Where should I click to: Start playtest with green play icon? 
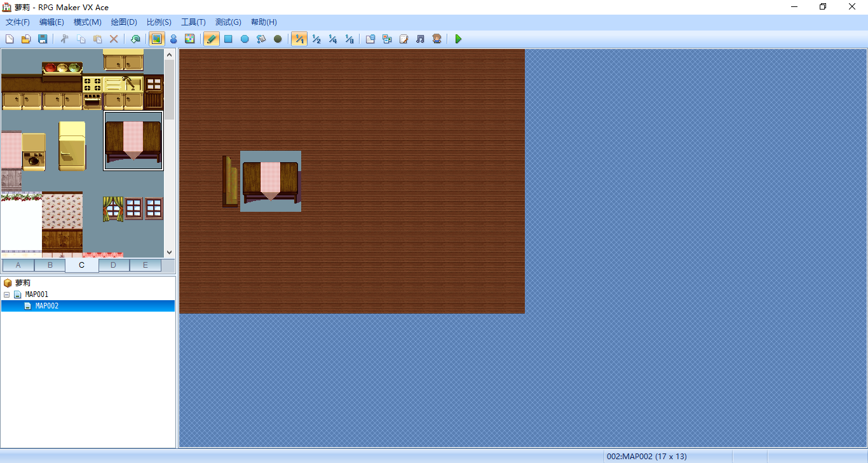pos(458,39)
